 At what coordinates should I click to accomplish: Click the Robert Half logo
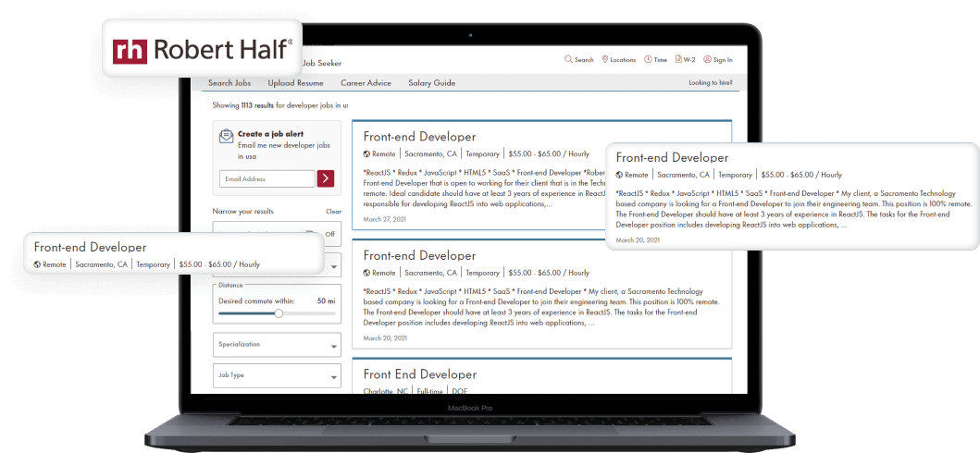[203, 49]
